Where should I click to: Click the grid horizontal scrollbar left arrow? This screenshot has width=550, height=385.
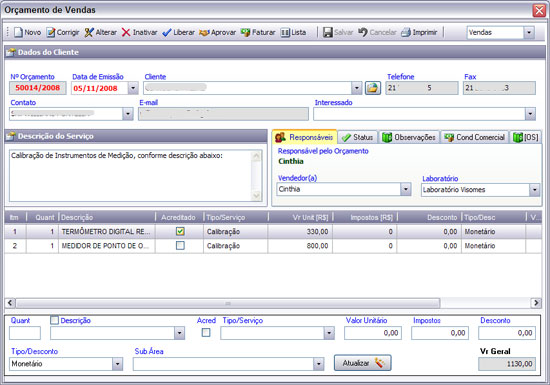click(10, 303)
